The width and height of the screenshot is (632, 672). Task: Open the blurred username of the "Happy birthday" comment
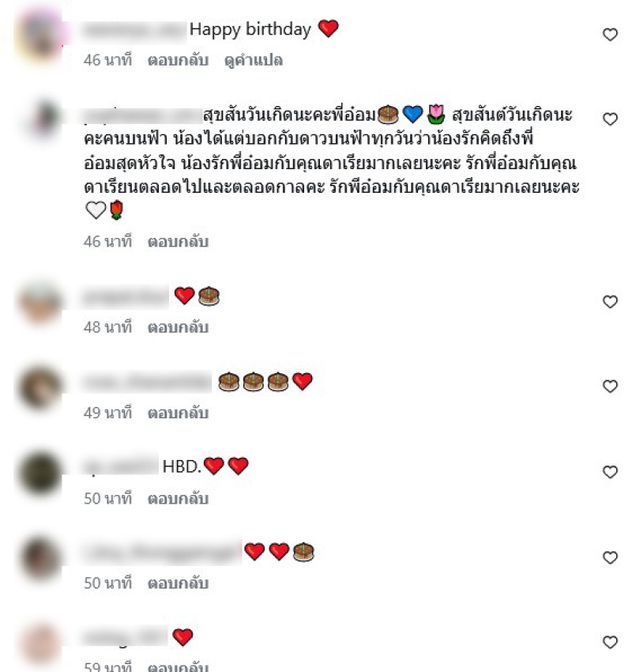(134, 31)
